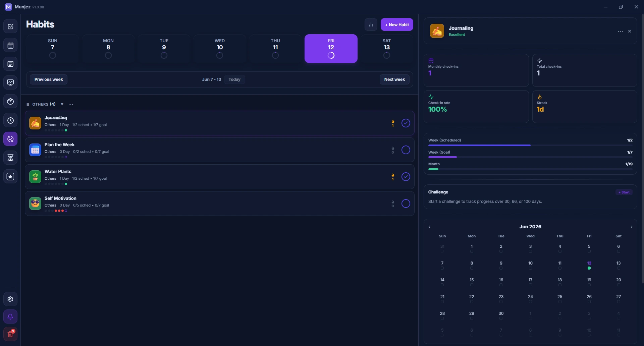This screenshot has height=346, width=644.
Task: Check in the Self Motivation habit
Action: point(406,204)
